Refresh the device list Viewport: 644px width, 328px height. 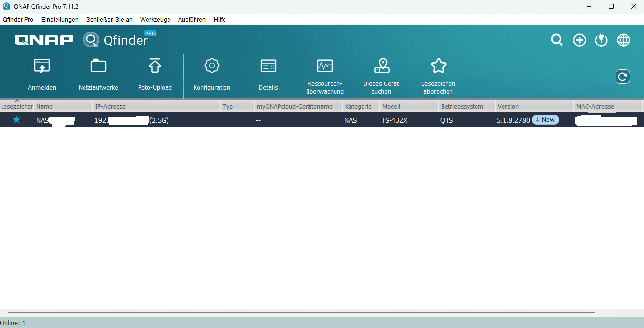[x=623, y=77]
